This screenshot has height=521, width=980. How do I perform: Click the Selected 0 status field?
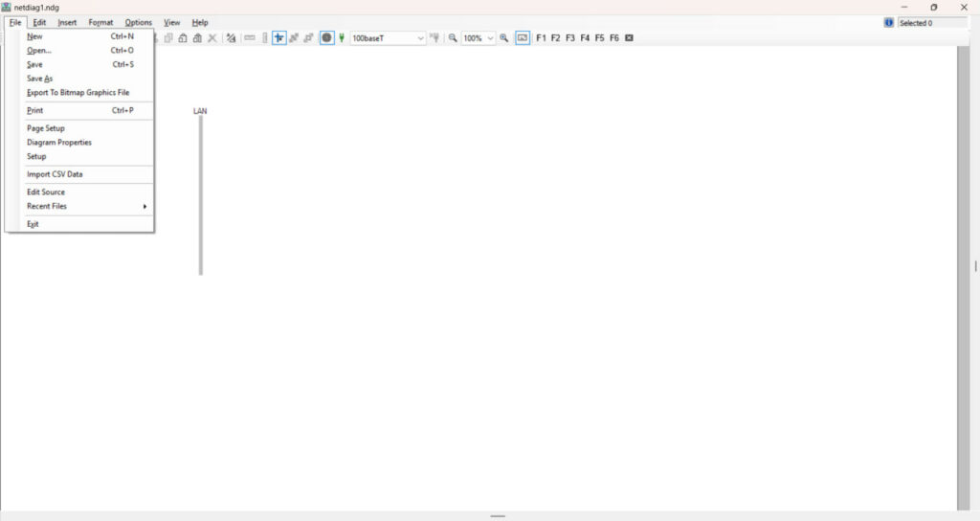(932, 23)
